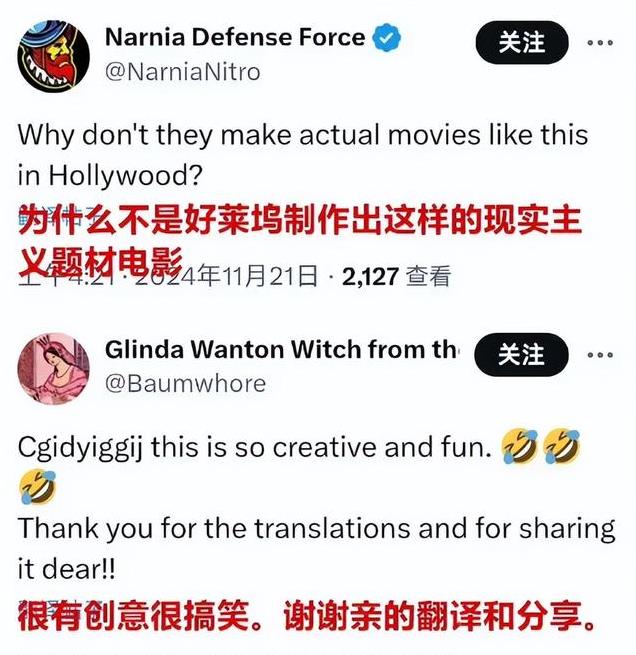The height and width of the screenshot is (655, 636).
Task: Open Glinda Wanton Witch display name
Action: click(x=281, y=349)
